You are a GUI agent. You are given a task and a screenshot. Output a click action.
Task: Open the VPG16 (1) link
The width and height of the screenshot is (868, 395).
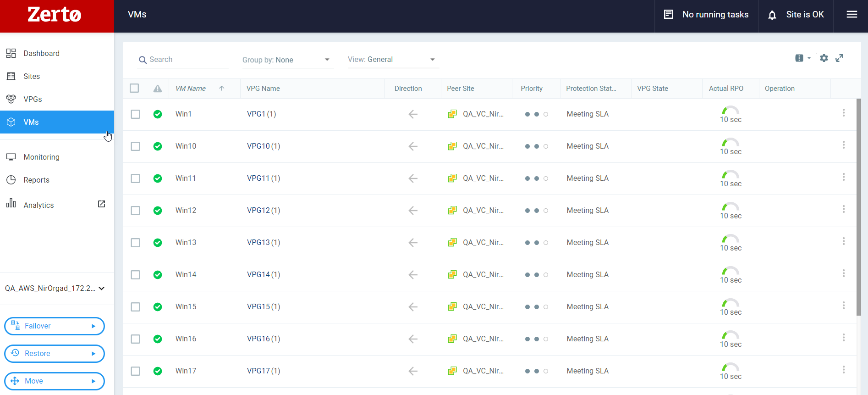[264, 339]
